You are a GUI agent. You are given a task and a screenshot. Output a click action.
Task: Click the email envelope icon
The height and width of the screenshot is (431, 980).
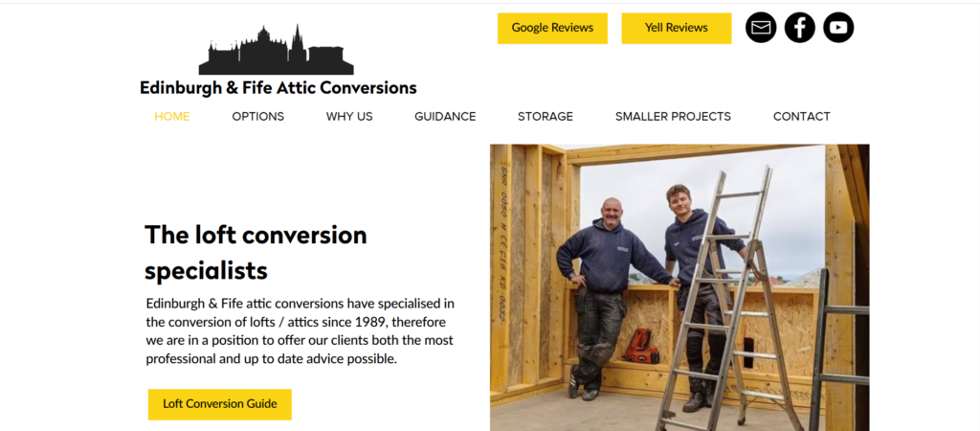(761, 28)
